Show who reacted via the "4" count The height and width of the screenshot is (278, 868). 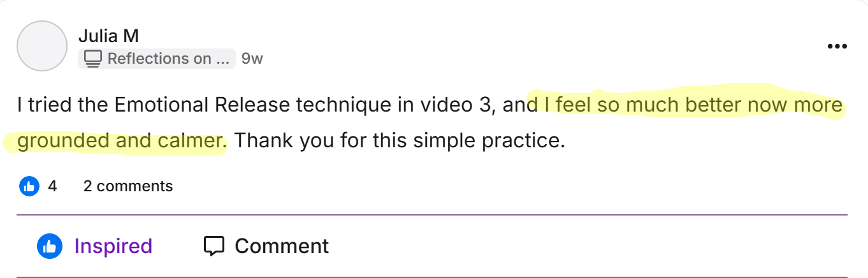point(52,186)
